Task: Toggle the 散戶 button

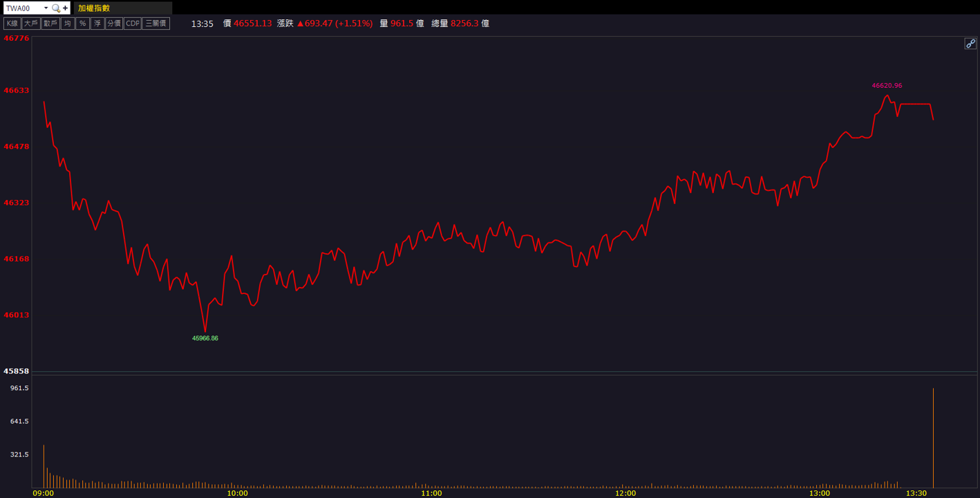Action: coord(50,24)
